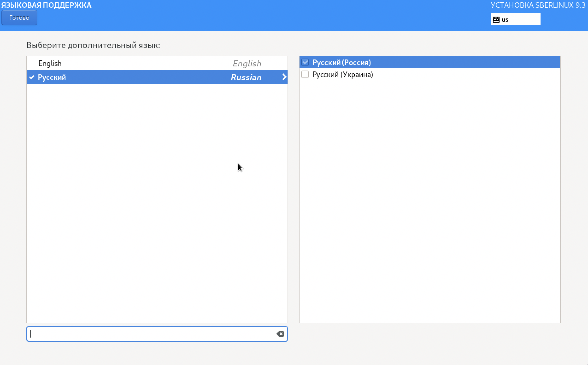Click the УСТАНОВКА SBERLINUX 9.3 heading
This screenshot has width=588, height=365.
tap(538, 5)
